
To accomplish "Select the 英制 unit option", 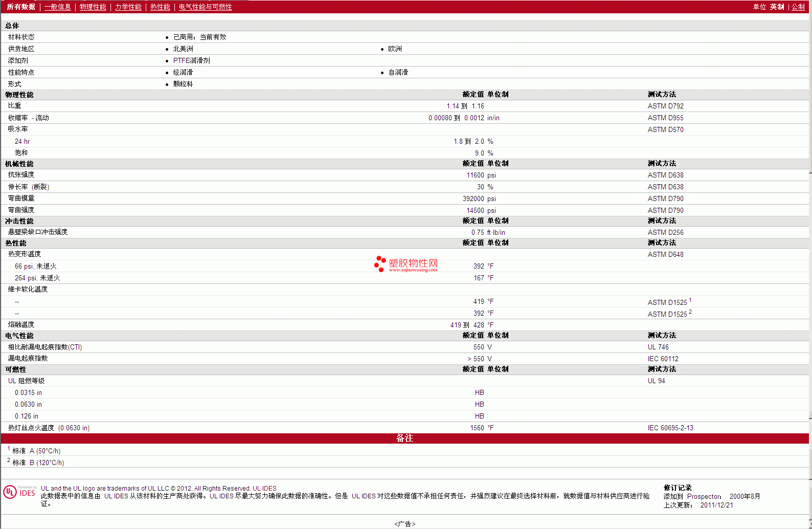I will (x=777, y=7).
